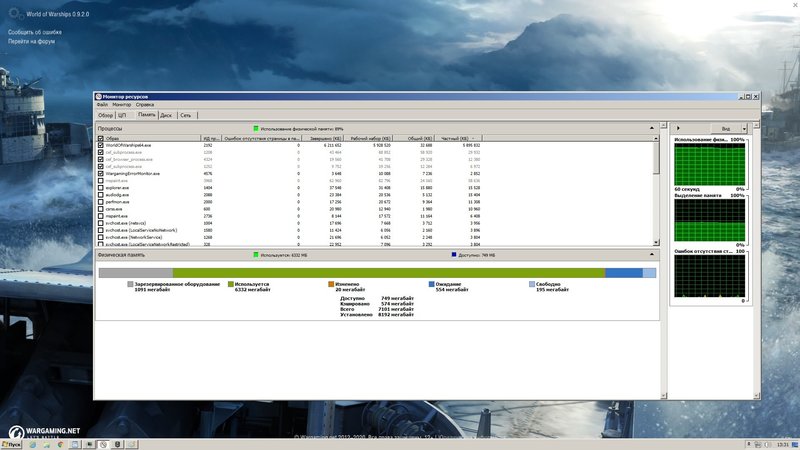Collapse the graphs pane with arrow button
Viewport: 800px width, 450px height.
tap(678, 128)
